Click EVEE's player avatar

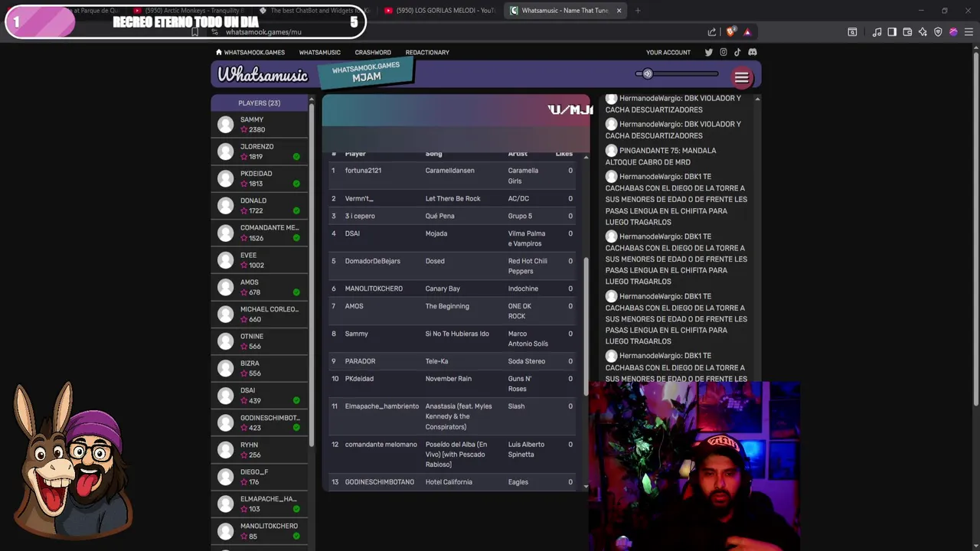[x=225, y=259]
